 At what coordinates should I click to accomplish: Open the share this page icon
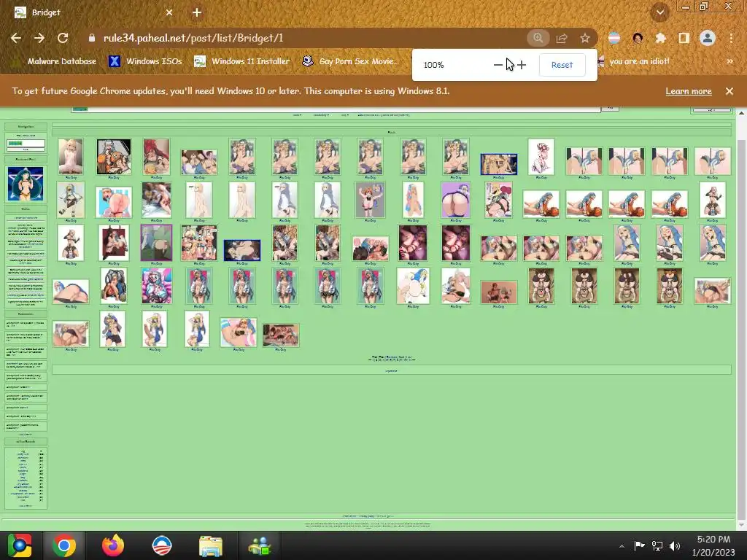click(562, 38)
